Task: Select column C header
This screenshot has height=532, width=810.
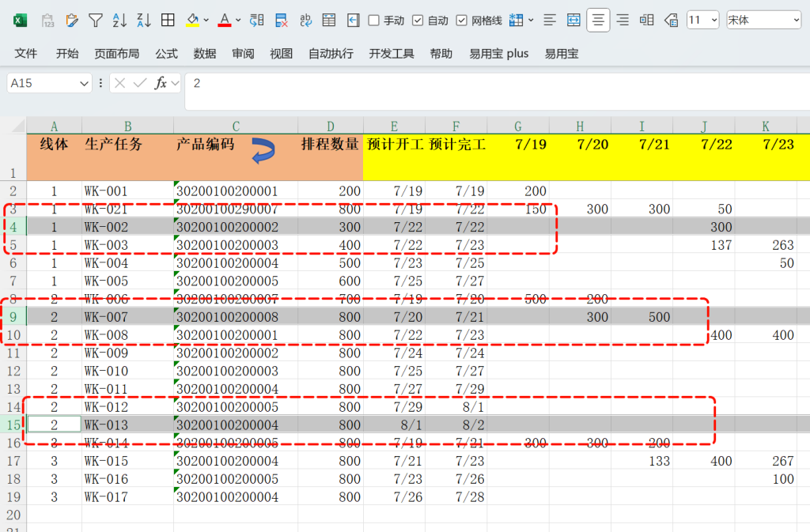Action: click(236, 126)
